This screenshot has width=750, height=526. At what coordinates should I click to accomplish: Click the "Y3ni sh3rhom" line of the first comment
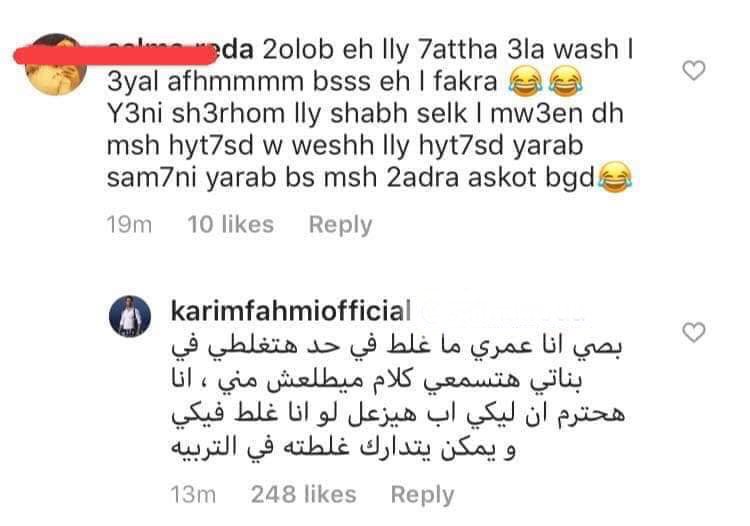click(365, 113)
